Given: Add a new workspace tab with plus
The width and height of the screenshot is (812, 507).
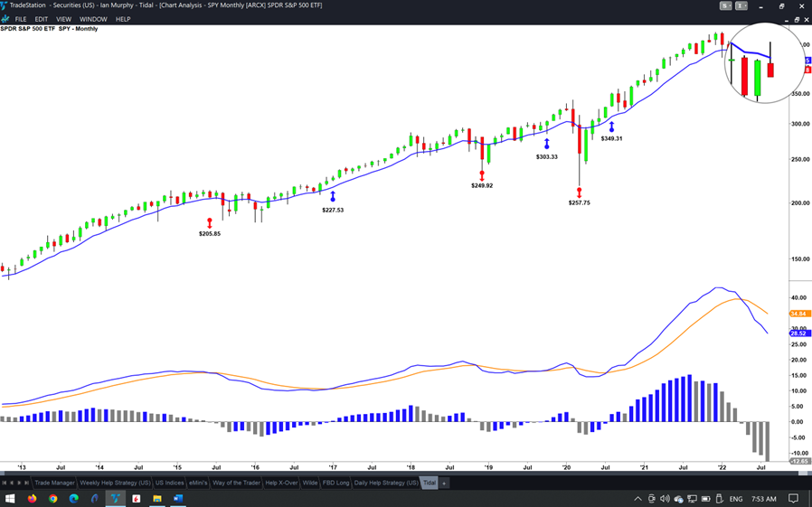Looking at the screenshot, I should pos(444,484).
